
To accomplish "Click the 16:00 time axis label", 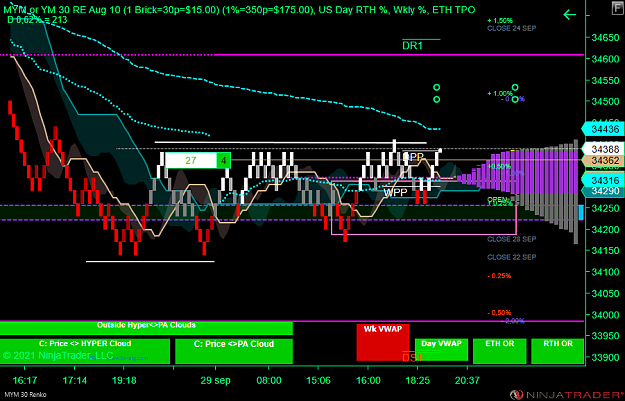I will 368,380.
